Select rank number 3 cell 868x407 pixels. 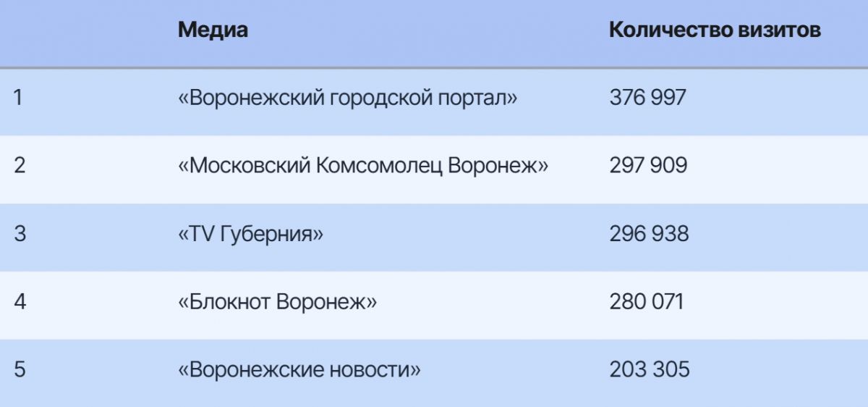tap(20, 234)
